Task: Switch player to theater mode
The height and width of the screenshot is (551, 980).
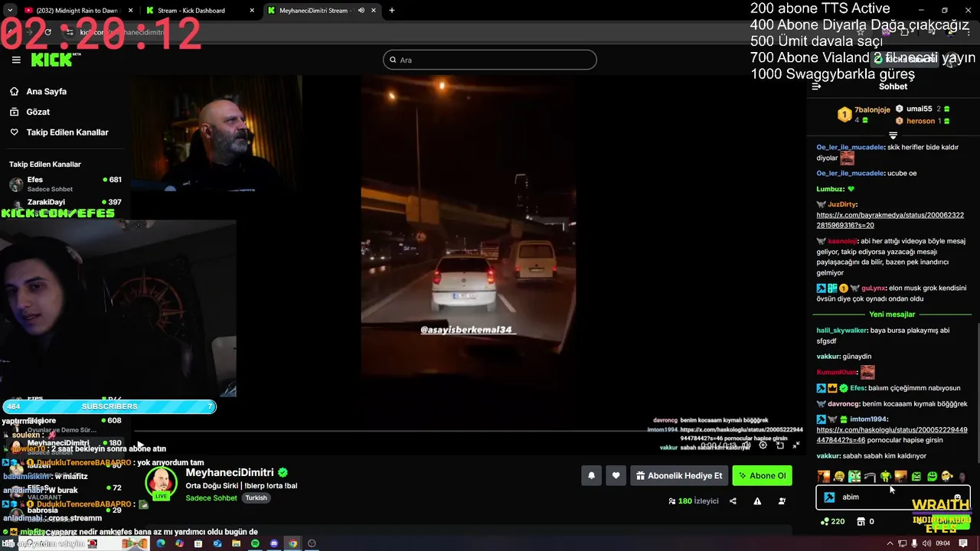Action: point(779,445)
